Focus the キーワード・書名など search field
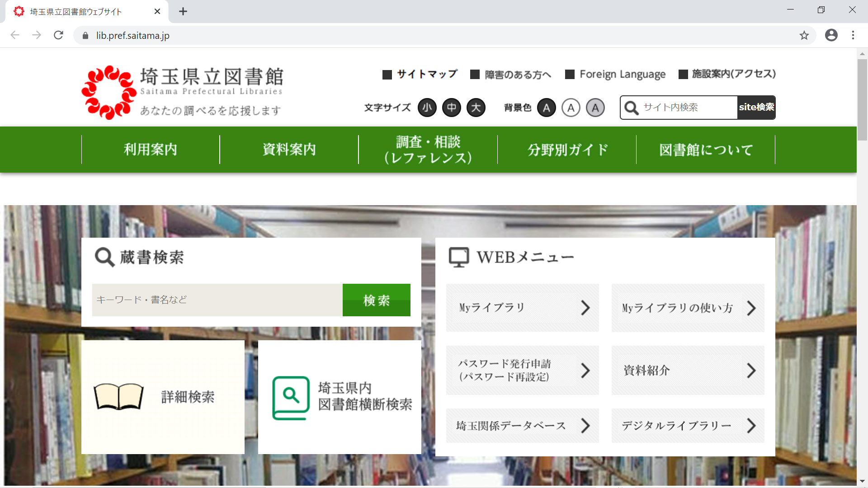This screenshot has width=868, height=488. (217, 300)
